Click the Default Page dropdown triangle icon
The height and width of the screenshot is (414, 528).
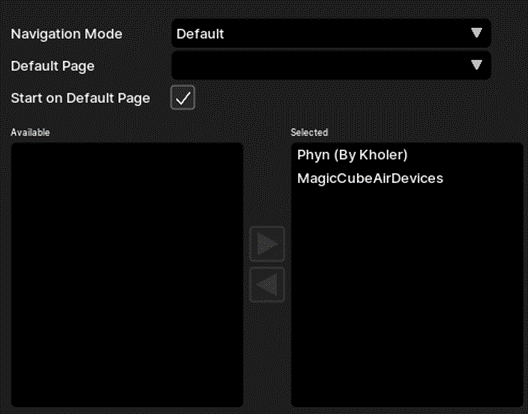point(476,65)
